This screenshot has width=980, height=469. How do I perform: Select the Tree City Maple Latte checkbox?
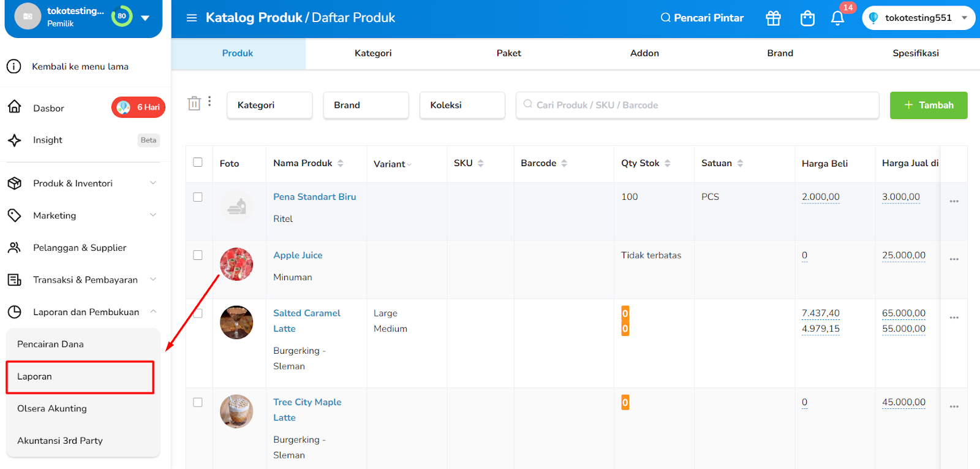[198, 402]
